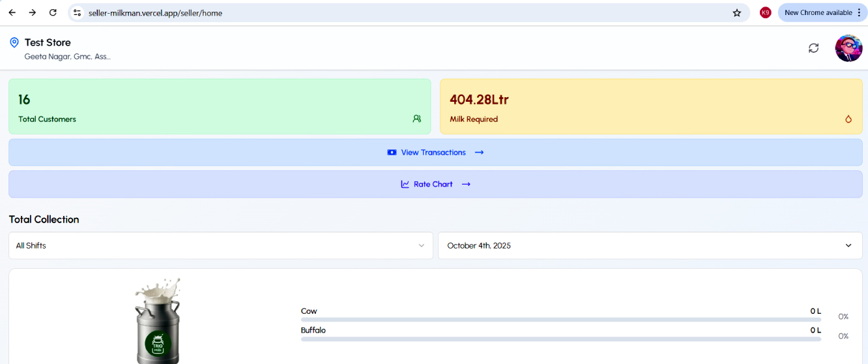Open the Total Customers card
The image size is (868, 364).
coord(220,106)
